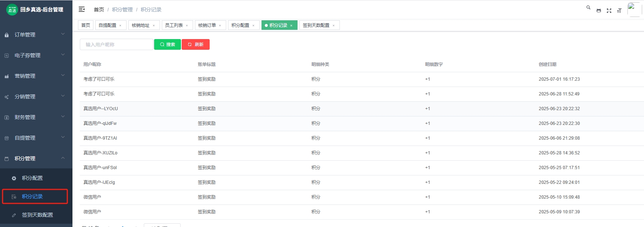Viewport: 644px width, 227px height.
Task: Switch to the 核销订单 tab
Action: (207, 25)
